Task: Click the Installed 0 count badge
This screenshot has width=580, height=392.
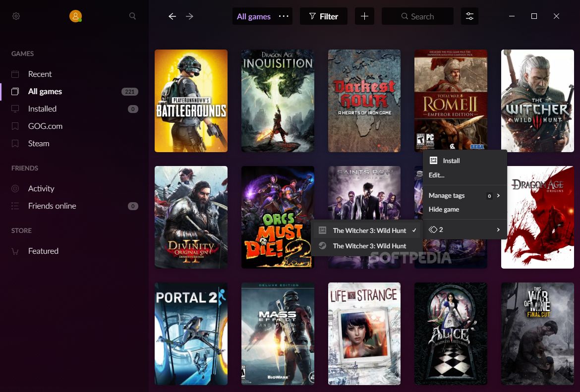Action: (x=133, y=109)
